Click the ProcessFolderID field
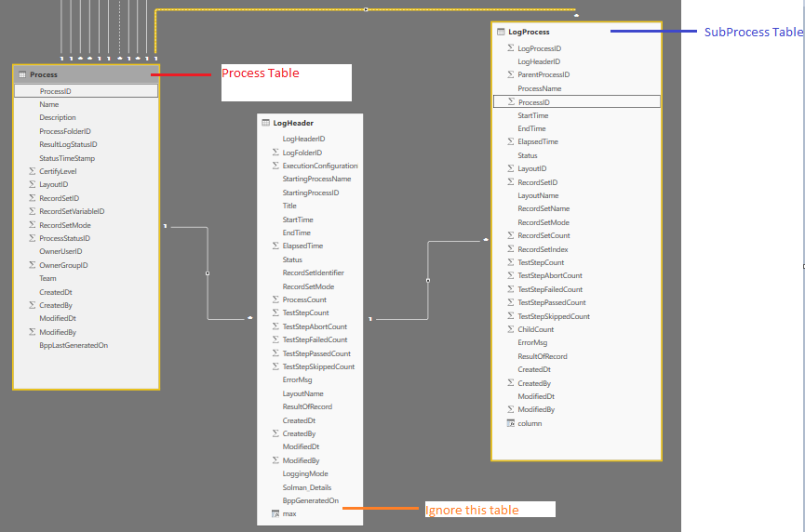Viewport: 805px width, 532px height. click(65, 131)
